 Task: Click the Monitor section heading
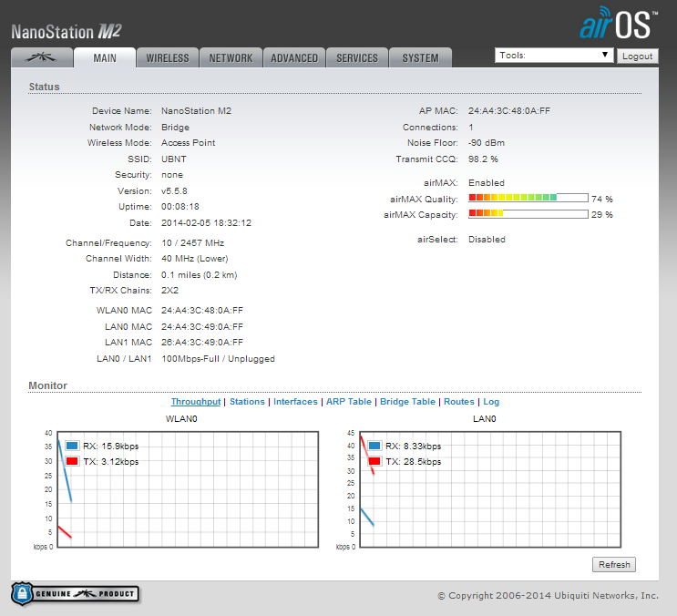tap(48, 385)
